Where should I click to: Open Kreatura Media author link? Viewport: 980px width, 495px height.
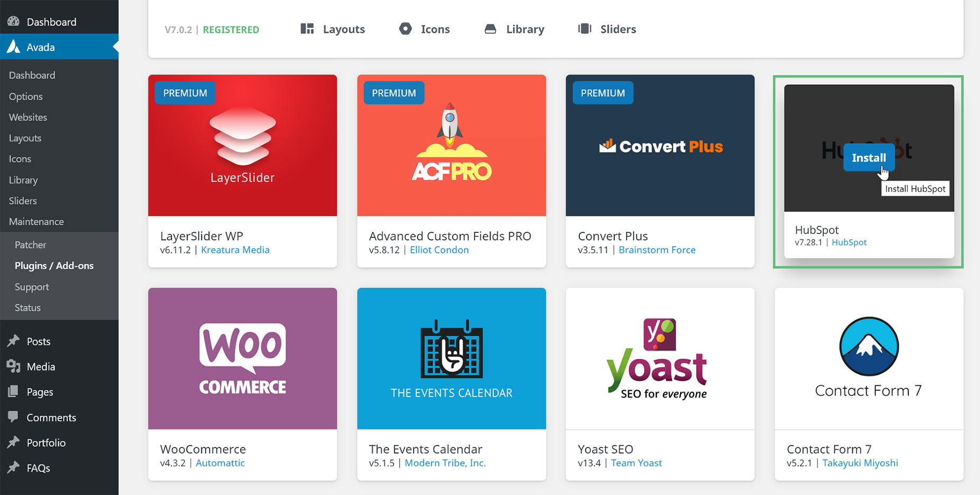pos(235,250)
